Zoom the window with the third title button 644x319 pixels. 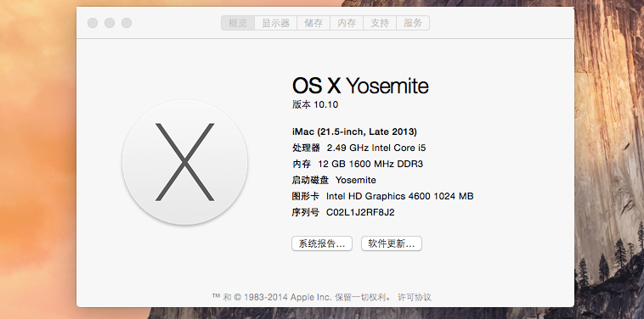coord(127,23)
